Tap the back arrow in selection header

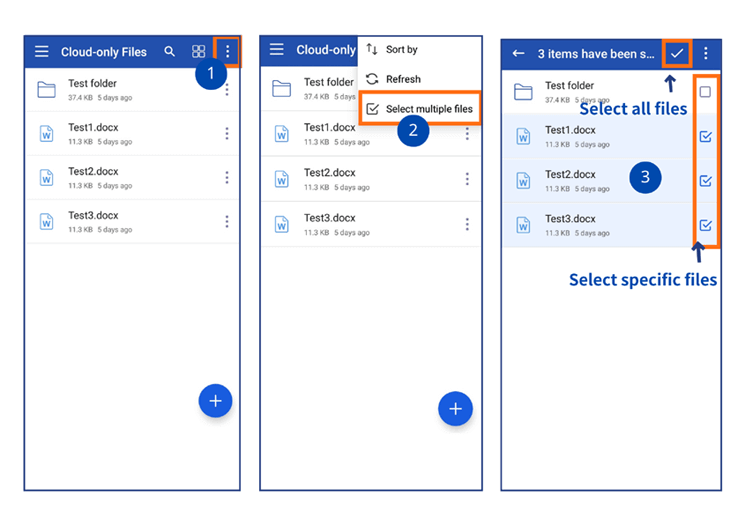tap(518, 53)
